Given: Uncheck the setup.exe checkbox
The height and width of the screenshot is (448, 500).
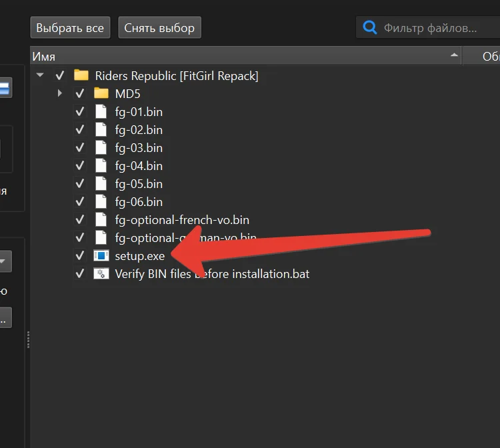Looking at the screenshot, I should pyautogui.click(x=80, y=255).
